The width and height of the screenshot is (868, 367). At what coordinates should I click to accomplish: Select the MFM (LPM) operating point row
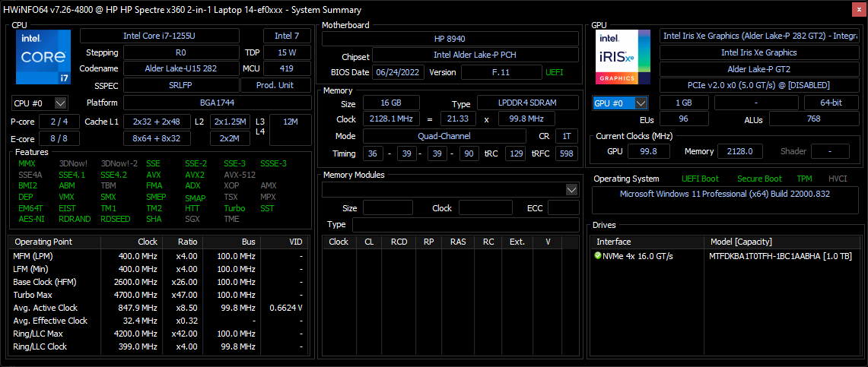point(158,257)
